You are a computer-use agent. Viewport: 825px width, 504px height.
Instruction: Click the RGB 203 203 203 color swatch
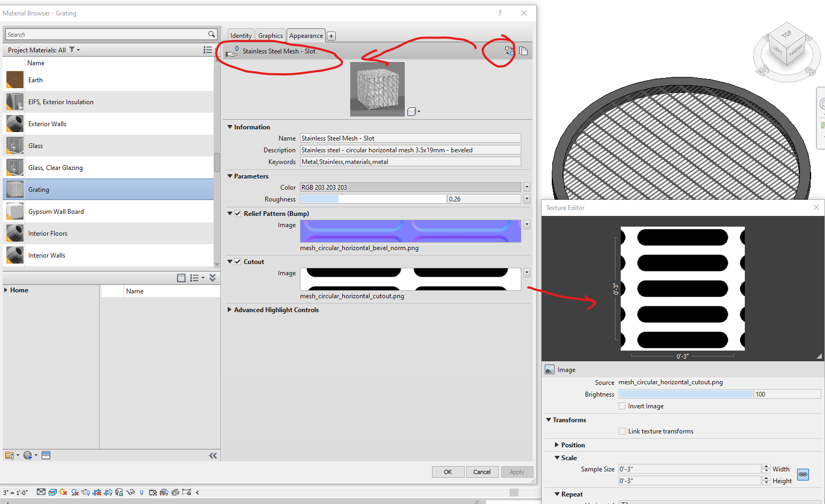tap(411, 187)
